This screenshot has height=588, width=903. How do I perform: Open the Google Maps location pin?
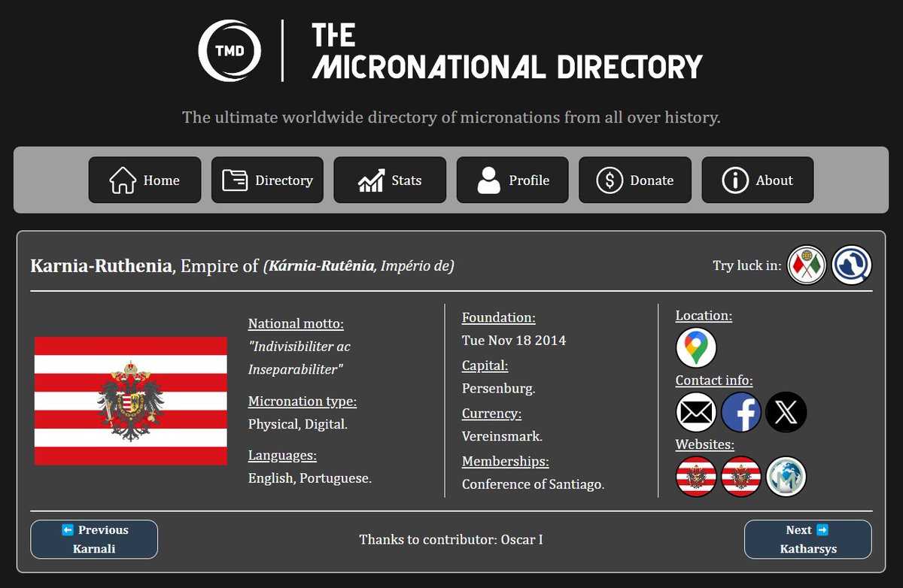695,347
